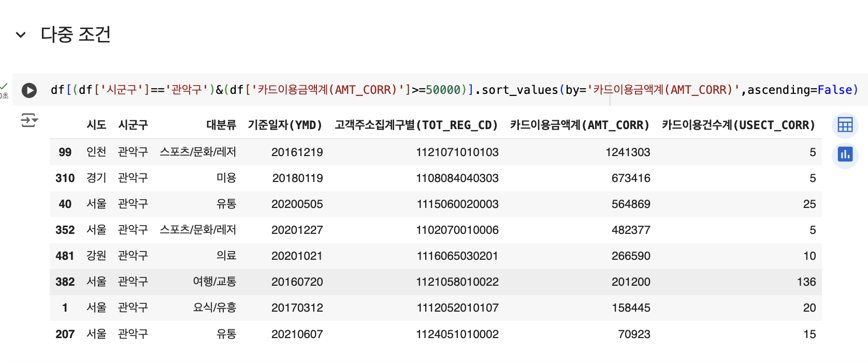This screenshot has height=363, width=868.
Task: Open suggested charts icon
Action: coord(845,154)
